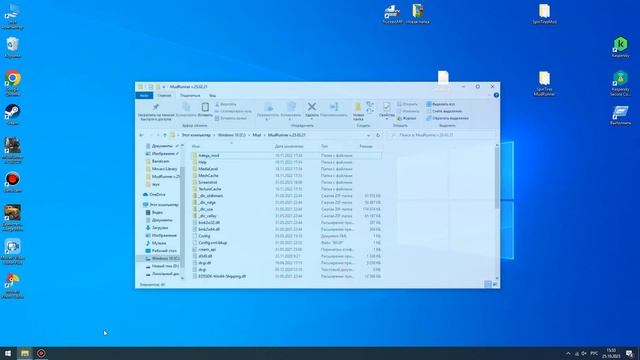
Task: Open Google Chrome desktop shortcut
Action: coord(13,83)
